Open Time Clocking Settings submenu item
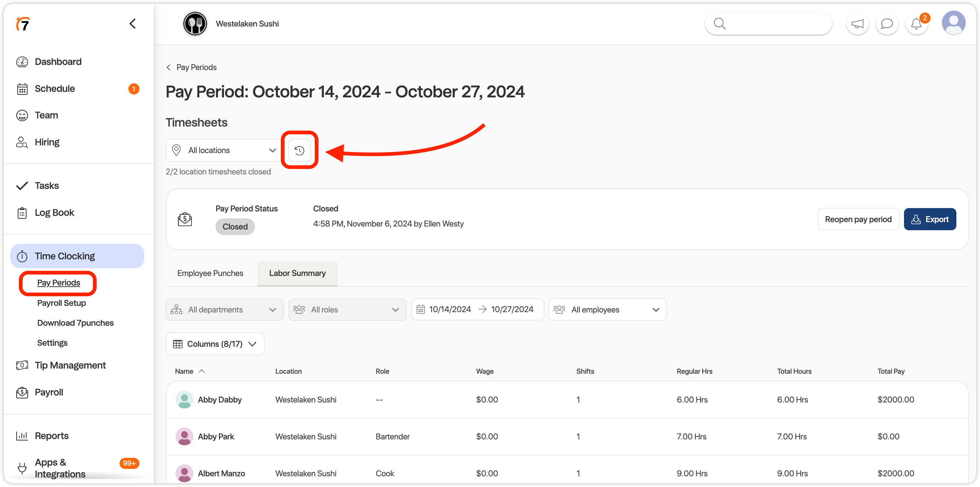Screen dimensions: 980x487 click(52, 343)
